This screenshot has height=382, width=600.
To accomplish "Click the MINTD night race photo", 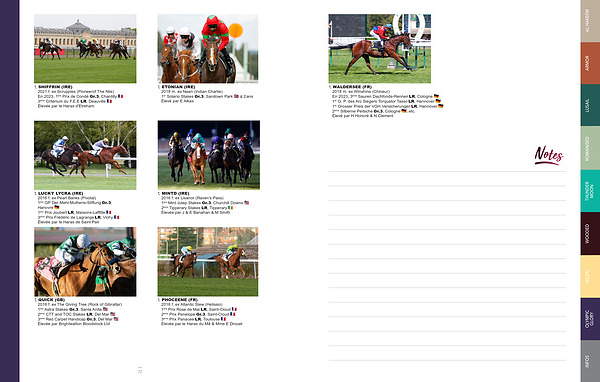I will pos(209,155).
